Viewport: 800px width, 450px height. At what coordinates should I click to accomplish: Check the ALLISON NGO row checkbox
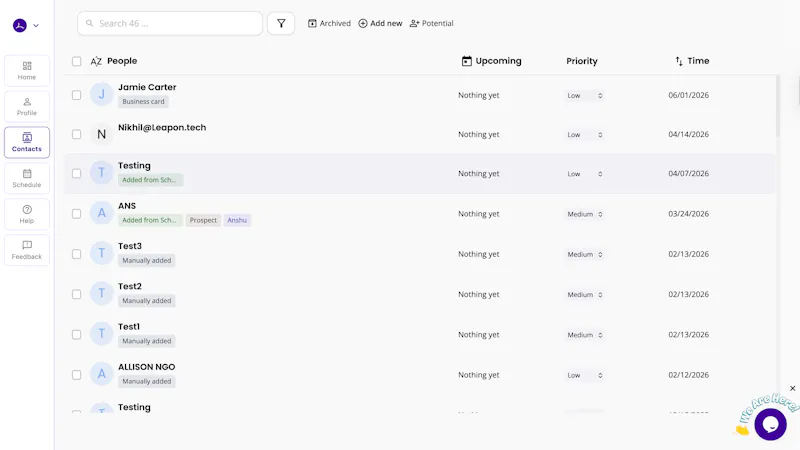77,375
